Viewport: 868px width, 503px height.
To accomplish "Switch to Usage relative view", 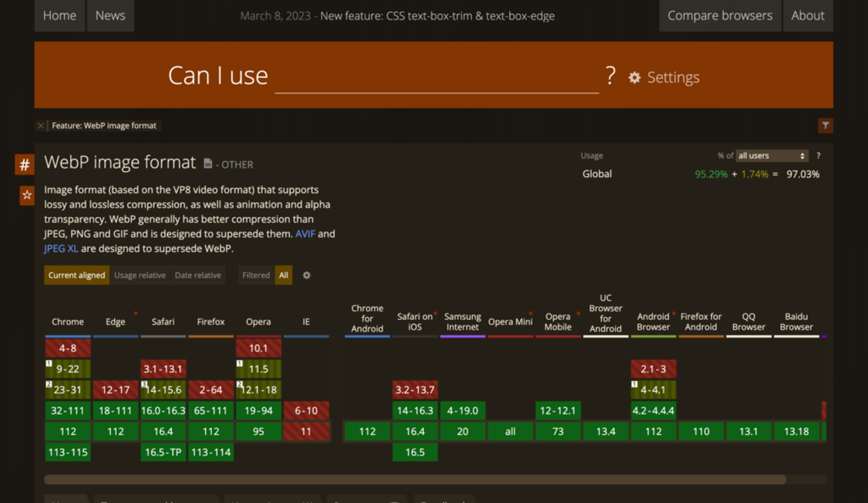I will (x=140, y=275).
